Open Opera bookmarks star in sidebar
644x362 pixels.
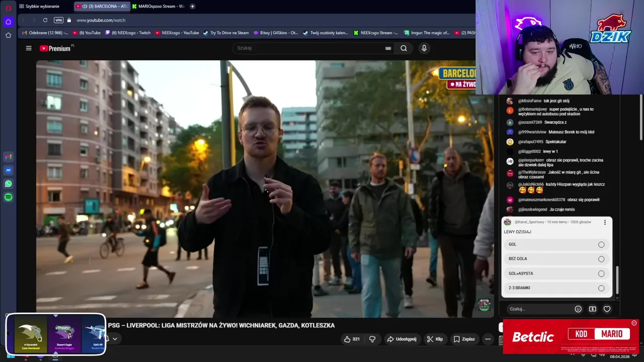coord(8,35)
